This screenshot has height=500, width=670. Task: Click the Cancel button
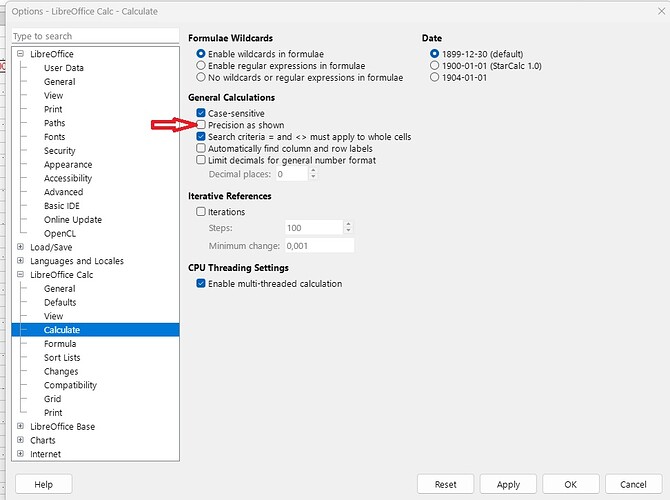[633, 484]
